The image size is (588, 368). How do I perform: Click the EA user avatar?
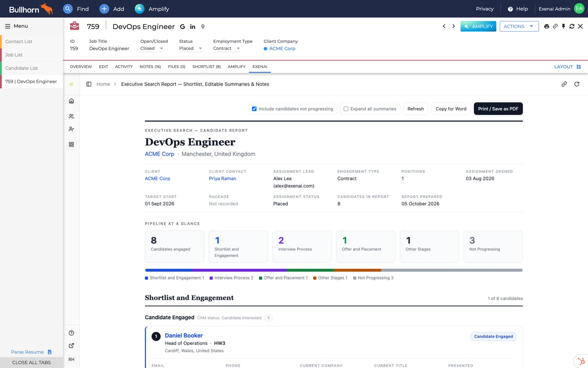tap(579, 9)
